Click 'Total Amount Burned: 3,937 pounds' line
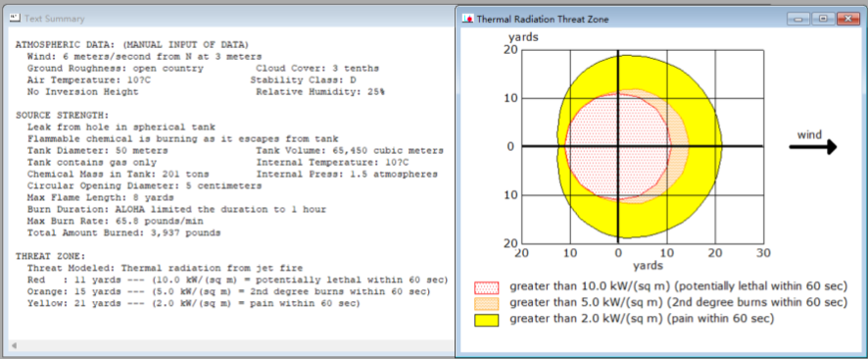This screenshot has height=359, width=868. tap(124, 233)
